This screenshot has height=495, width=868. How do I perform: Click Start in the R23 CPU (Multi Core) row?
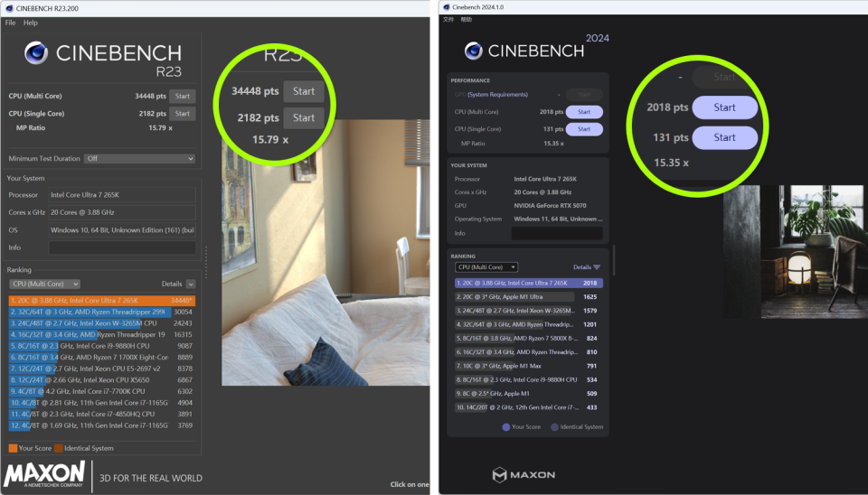click(182, 97)
